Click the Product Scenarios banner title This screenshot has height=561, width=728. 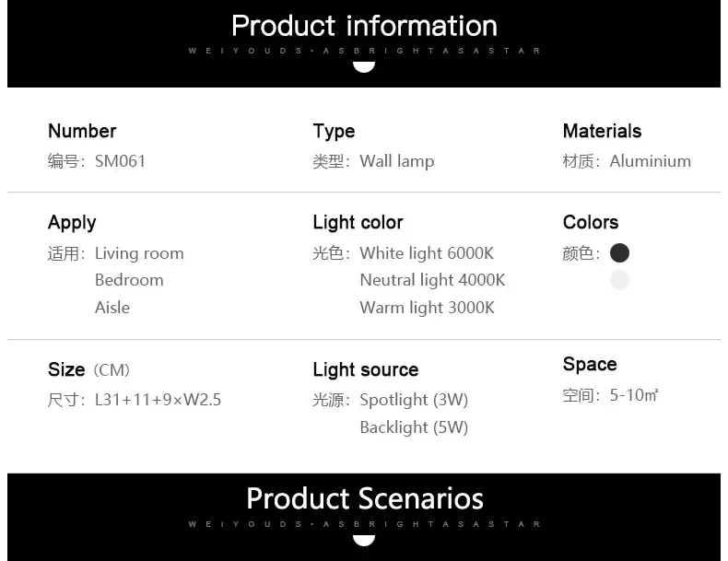click(x=364, y=499)
